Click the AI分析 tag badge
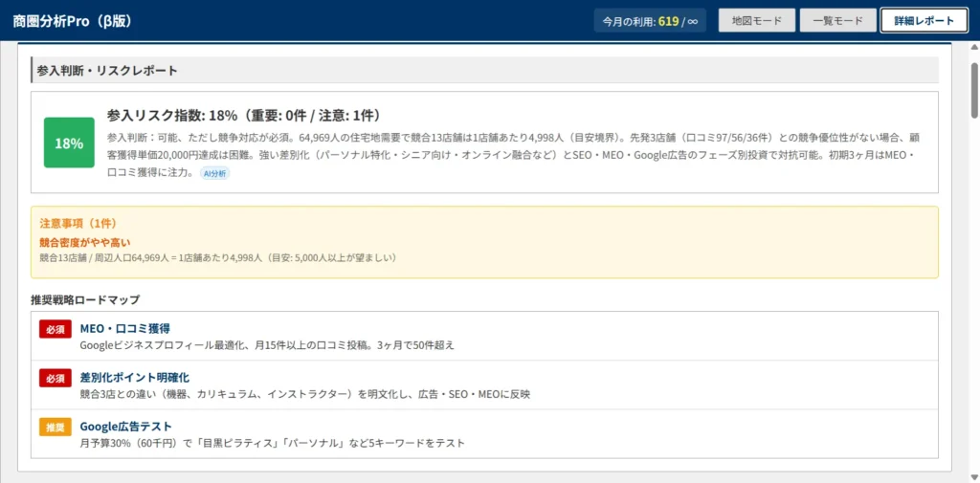 pyautogui.click(x=215, y=174)
